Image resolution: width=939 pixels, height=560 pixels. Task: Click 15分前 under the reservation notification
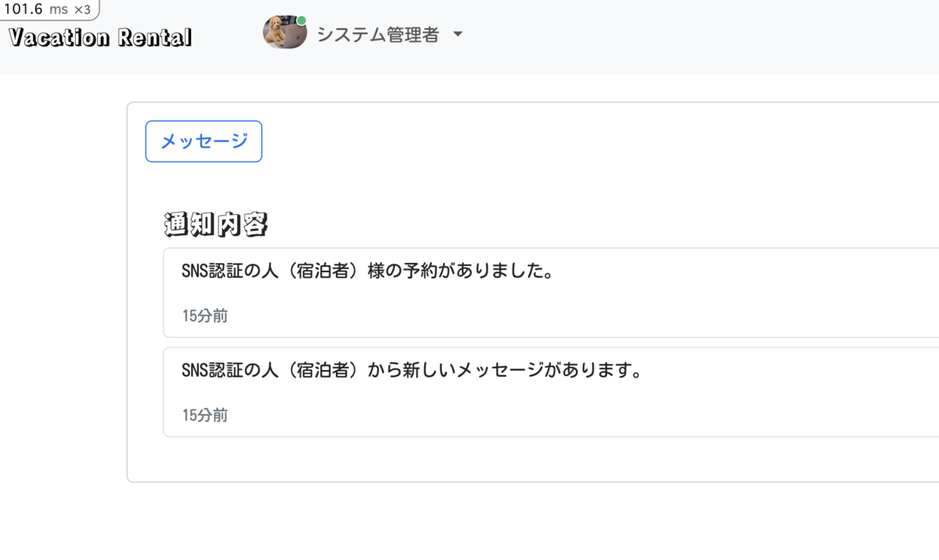pyautogui.click(x=203, y=316)
